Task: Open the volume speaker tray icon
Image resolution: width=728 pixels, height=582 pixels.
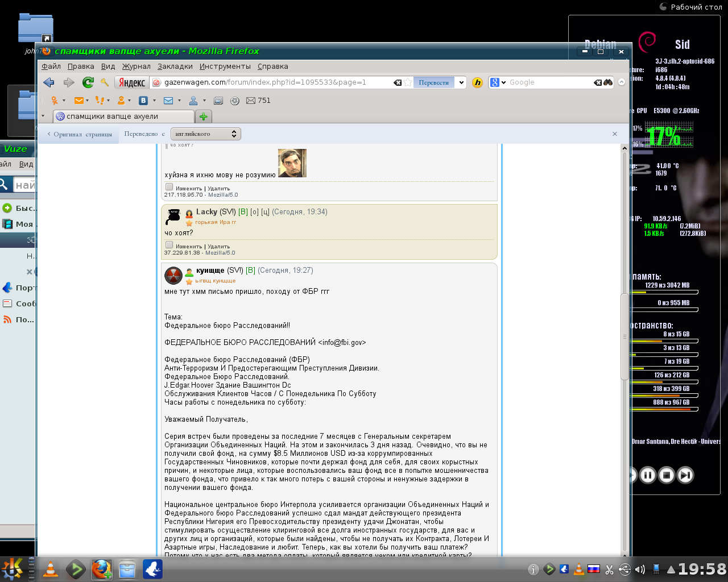Action: (639, 569)
